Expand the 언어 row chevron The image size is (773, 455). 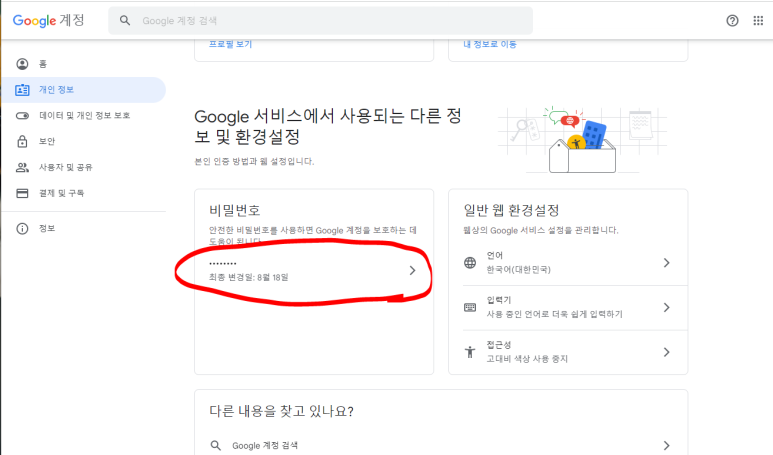click(667, 263)
